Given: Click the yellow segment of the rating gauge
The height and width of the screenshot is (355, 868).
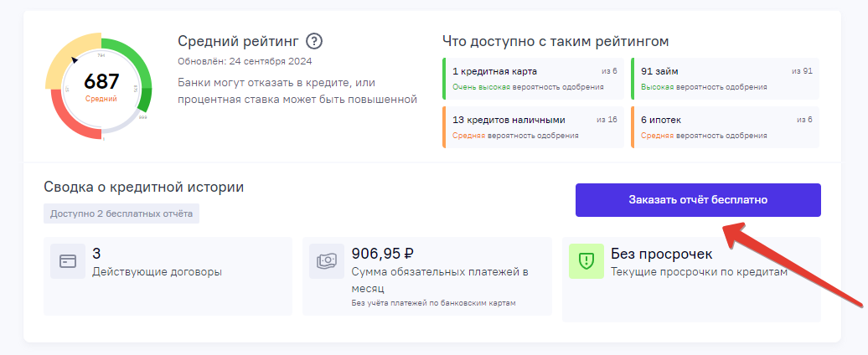Looking at the screenshot, I should click(65, 56).
